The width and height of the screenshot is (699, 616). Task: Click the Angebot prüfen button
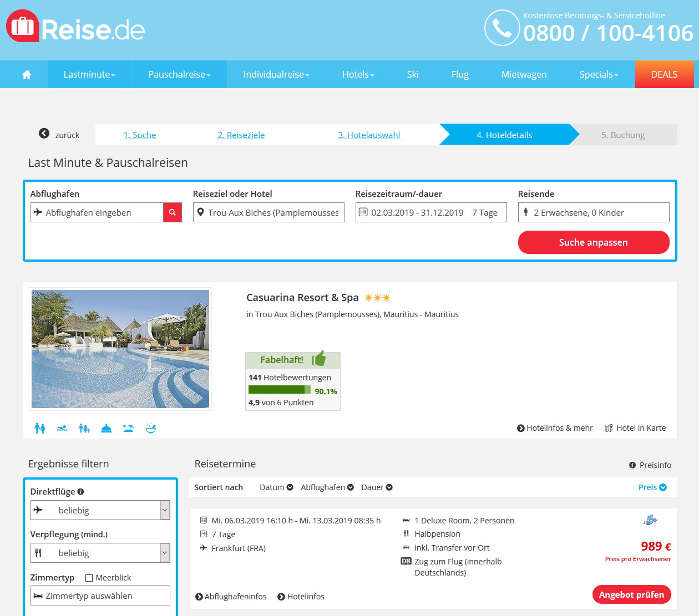point(632,595)
